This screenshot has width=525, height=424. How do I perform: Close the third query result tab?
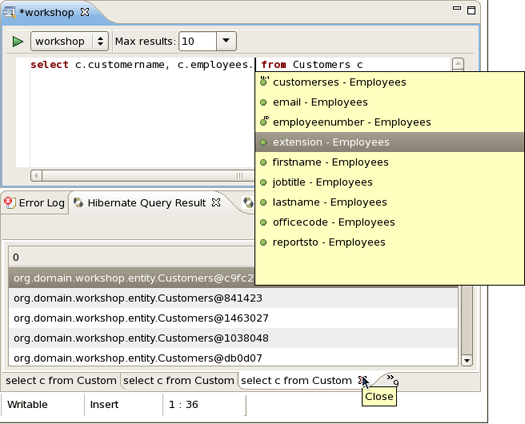(x=362, y=380)
